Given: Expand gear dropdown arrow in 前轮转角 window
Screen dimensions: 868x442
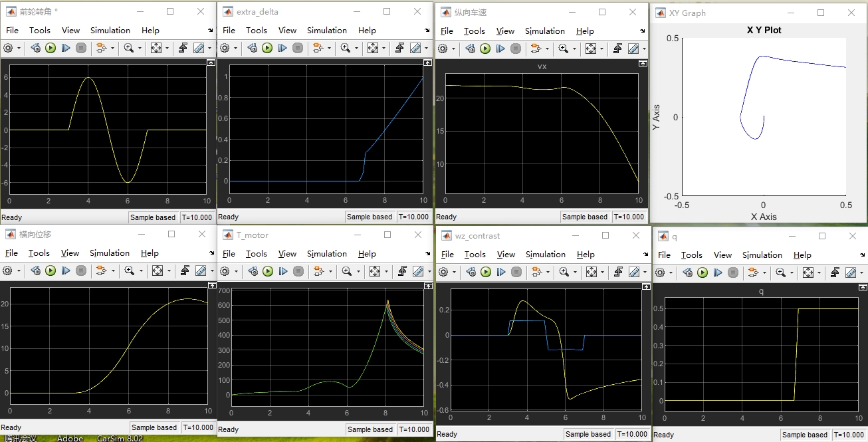Looking at the screenshot, I should tap(19, 48).
